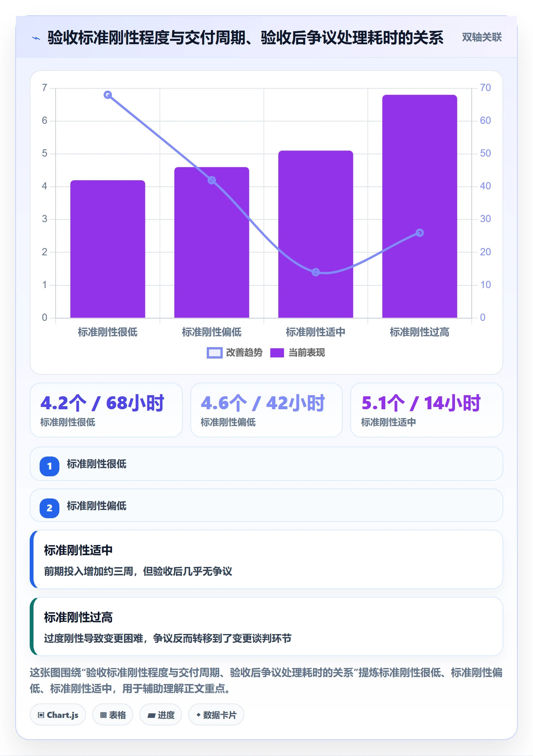Click the 双轴关联 label in the header

coord(482,37)
